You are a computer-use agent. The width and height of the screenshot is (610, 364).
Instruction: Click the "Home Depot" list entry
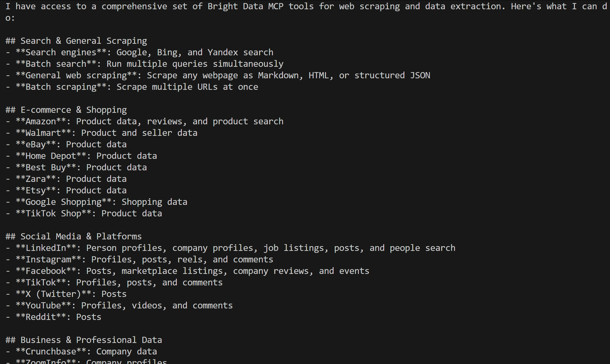click(x=51, y=156)
